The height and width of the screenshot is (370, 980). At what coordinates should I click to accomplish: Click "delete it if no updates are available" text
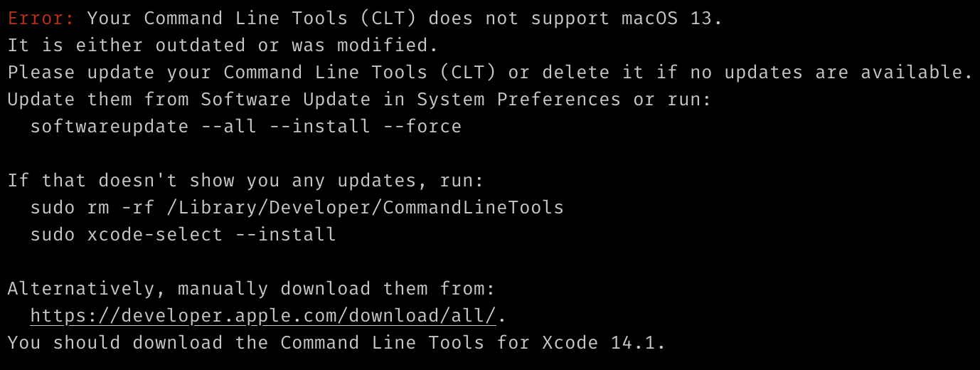coord(757,73)
